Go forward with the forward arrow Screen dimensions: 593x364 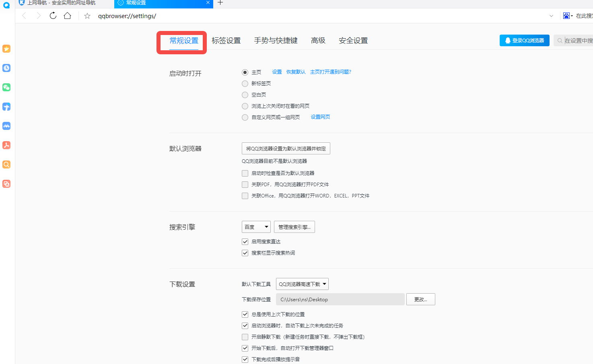click(x=38, y=16)
